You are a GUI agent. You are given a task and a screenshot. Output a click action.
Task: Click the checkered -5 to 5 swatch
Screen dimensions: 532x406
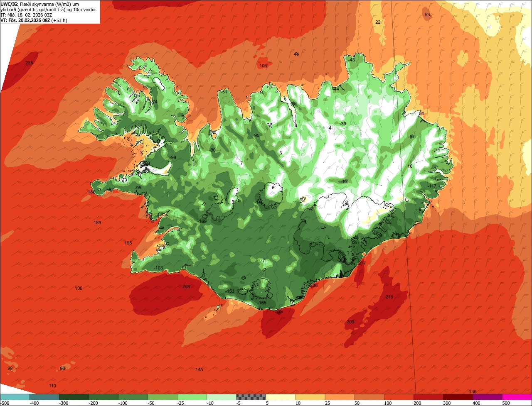pyautogui.click(x=251, y=397)
